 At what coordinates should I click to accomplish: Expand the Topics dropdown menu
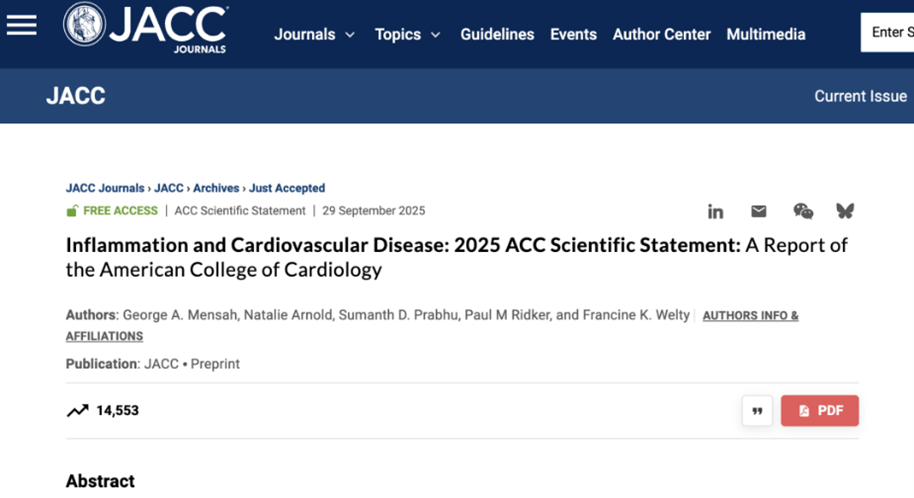(x=407, y=34)
